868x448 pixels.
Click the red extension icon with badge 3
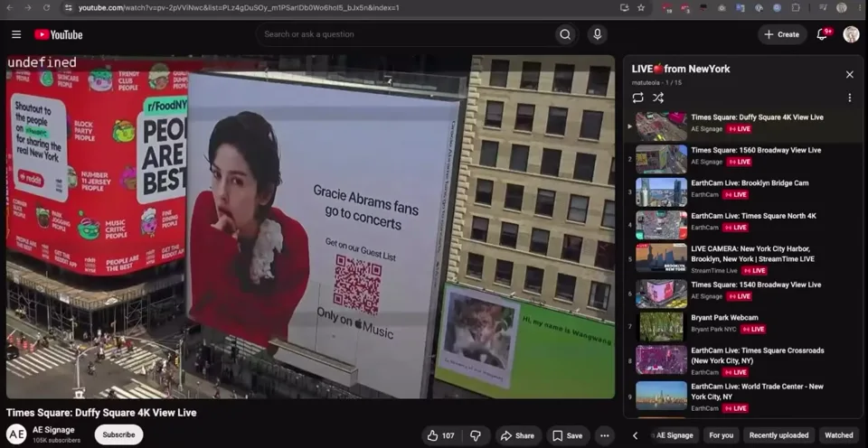click(x=685, y=8)
